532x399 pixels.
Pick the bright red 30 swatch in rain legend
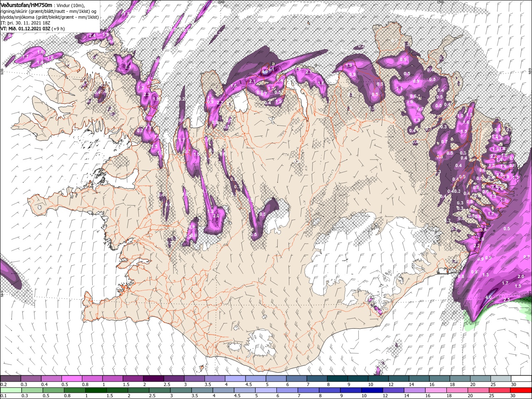pyautogui.click(x=521, y=390)
